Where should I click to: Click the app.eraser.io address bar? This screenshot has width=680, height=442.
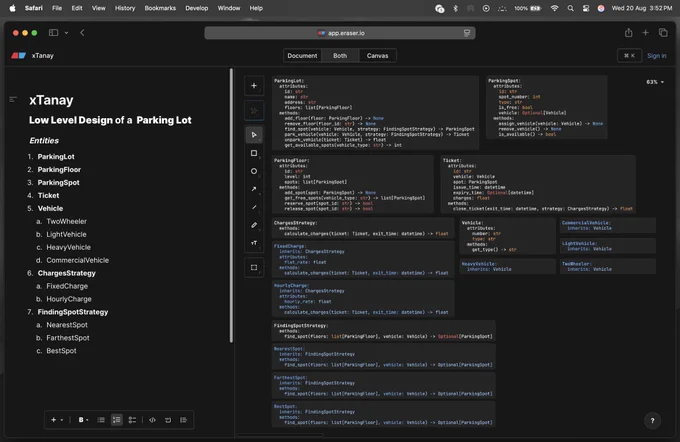[340, 33]
